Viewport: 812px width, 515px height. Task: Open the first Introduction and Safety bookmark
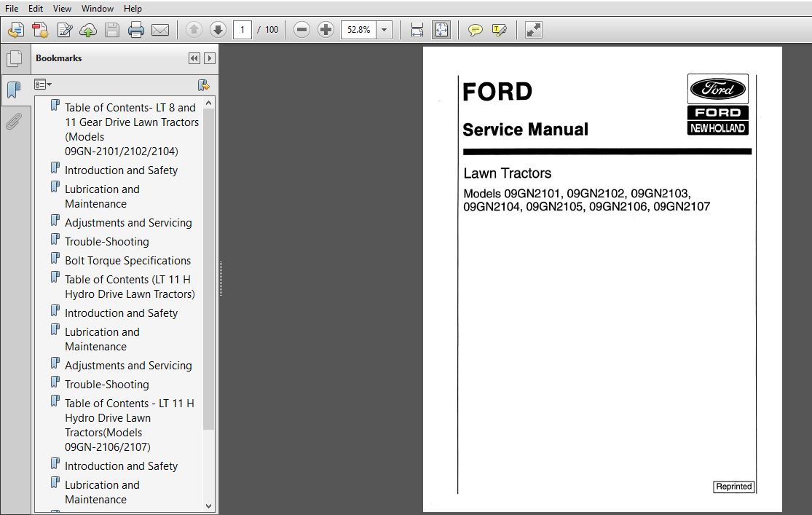click(x=121, y=170)
